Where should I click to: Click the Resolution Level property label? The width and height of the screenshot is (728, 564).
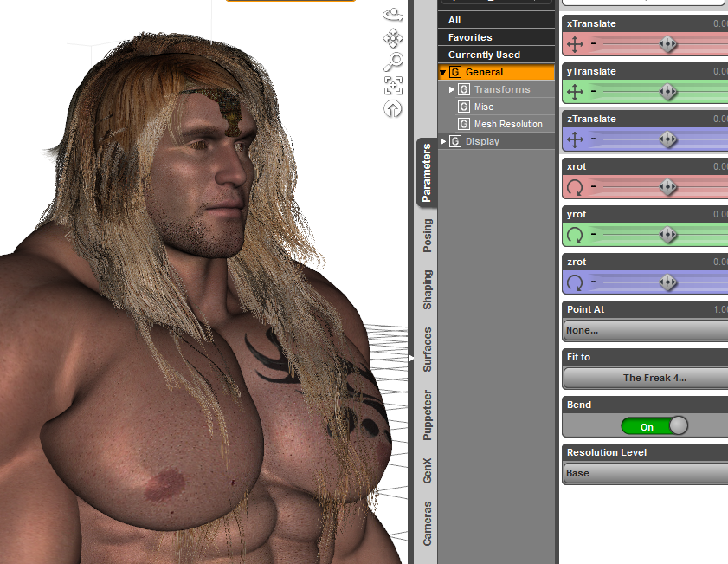click(606, 452)
